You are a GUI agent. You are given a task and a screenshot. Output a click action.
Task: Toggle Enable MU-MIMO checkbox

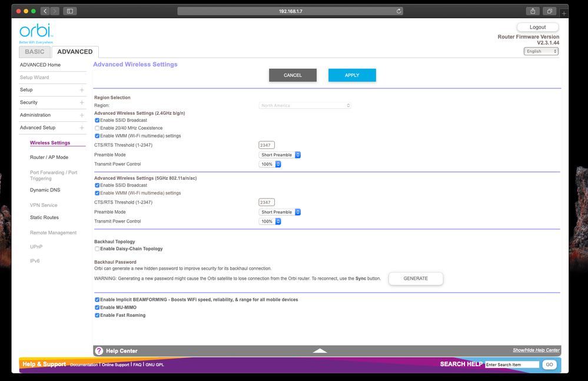(x=97, y=307)
